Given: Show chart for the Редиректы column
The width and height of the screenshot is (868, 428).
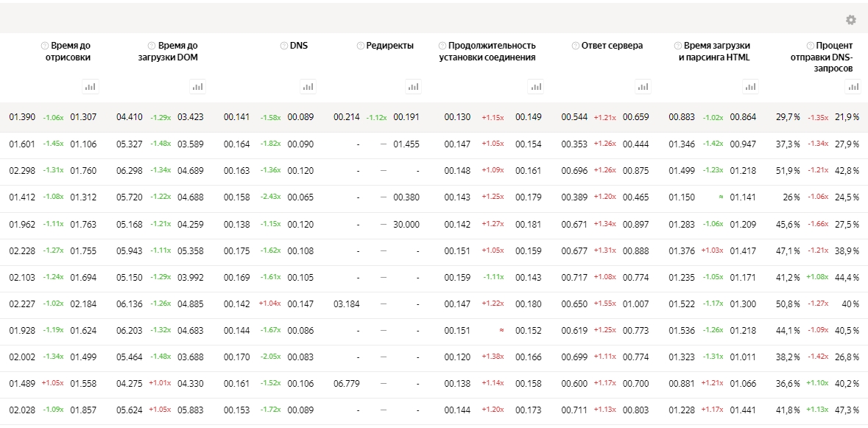Looking at the screenshot, I should [414, 87].
